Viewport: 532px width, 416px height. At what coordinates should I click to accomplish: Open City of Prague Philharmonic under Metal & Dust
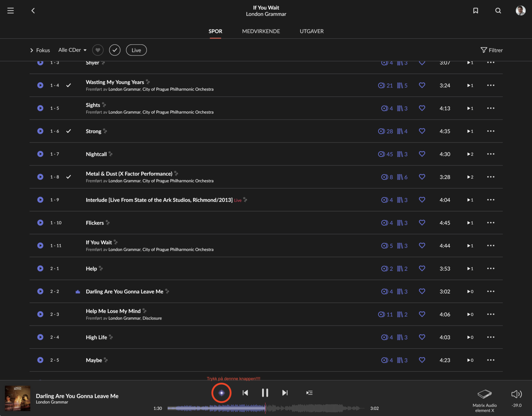pyautogui.click(x=178, y=181)
